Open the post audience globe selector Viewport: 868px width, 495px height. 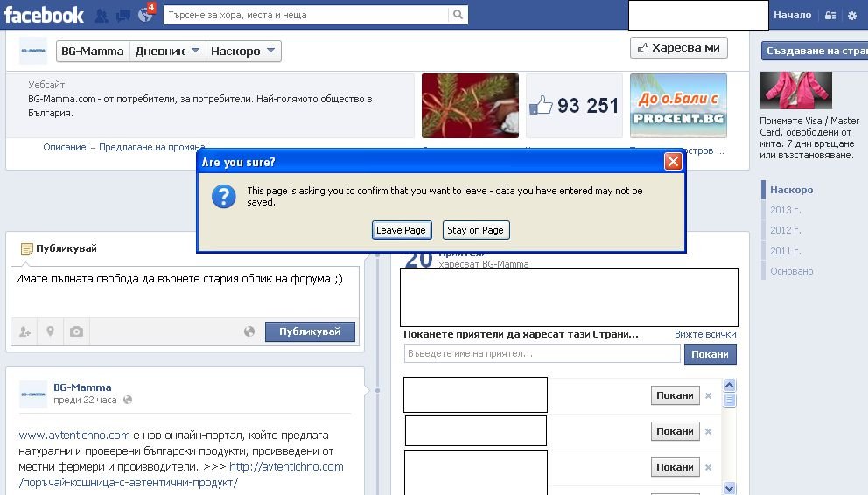(249, 331)
